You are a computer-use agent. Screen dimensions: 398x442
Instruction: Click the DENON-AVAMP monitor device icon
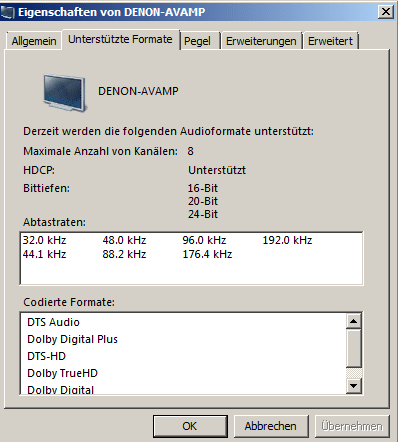coord(65,93)
